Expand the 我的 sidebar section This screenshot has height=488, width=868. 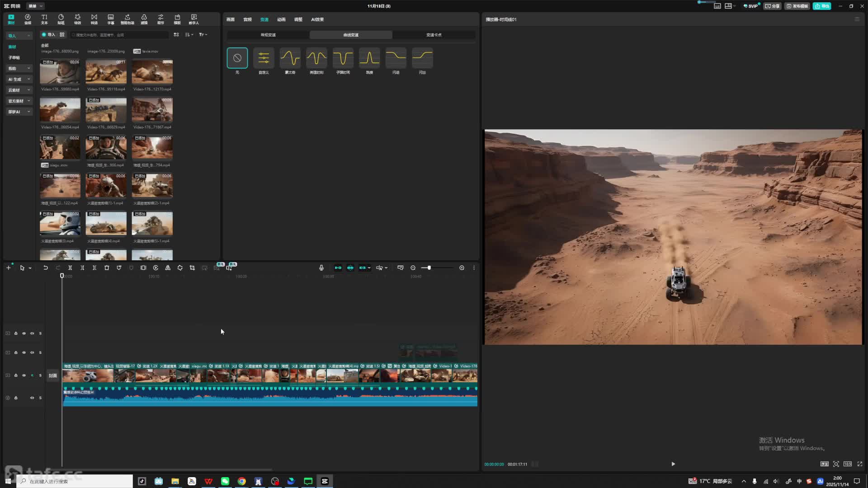coord(19,68)
